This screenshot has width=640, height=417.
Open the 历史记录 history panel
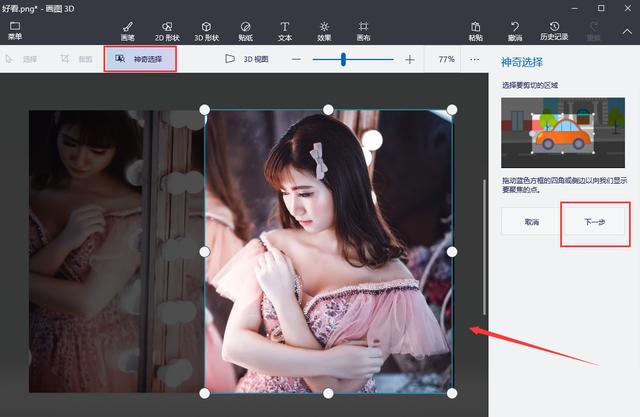click(x=555, y=30)
